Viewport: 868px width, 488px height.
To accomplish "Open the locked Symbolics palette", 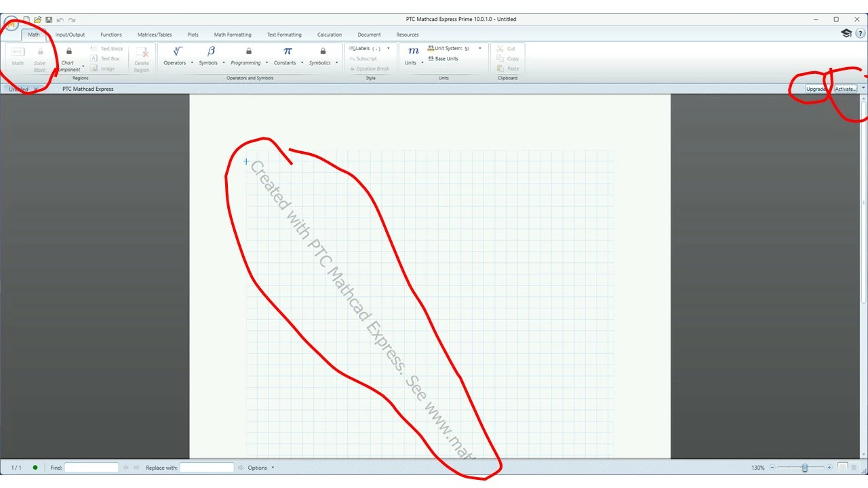I will click(323, 51).
